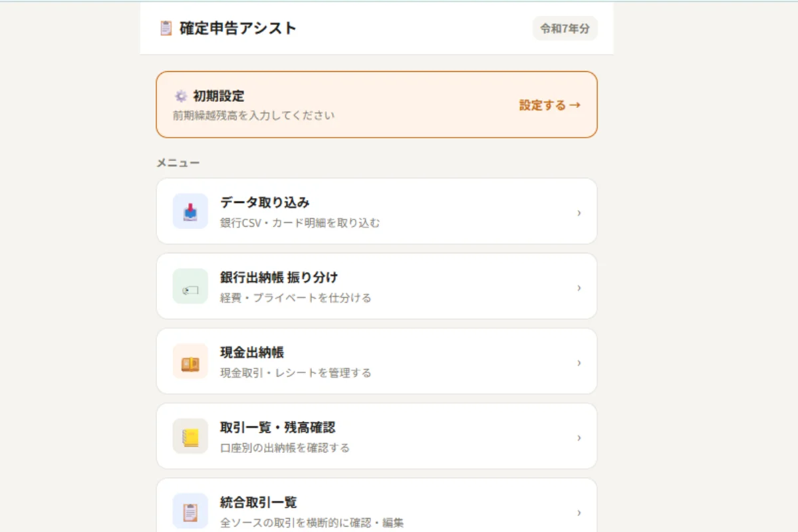Click the 令和7年分 year badge

click(565, 29)
